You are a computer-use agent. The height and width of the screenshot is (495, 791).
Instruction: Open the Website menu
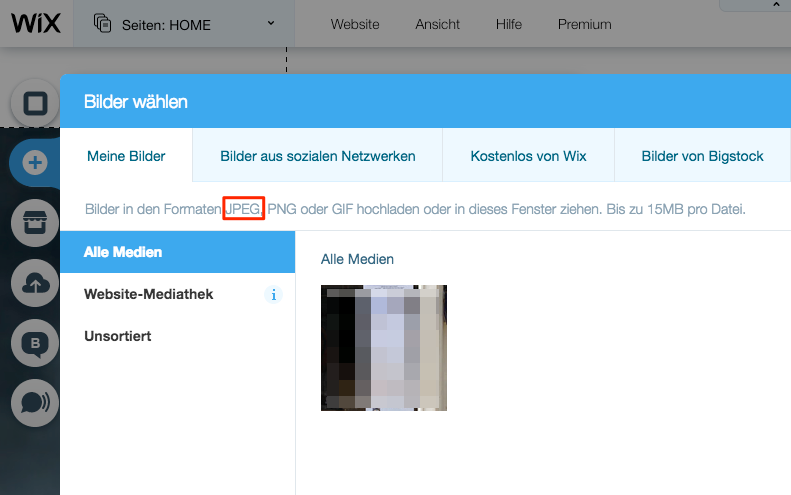point(355,24)
